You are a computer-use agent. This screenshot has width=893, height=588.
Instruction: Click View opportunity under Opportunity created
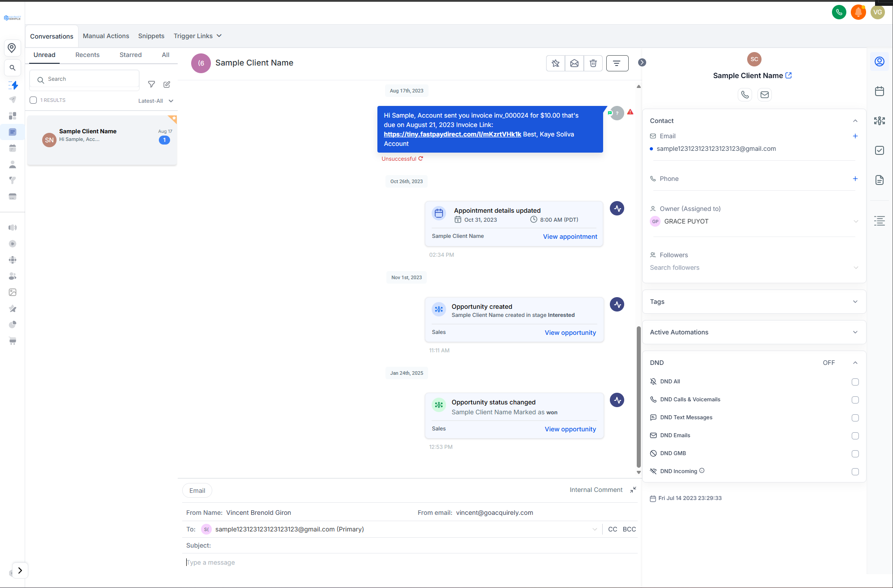click(570, 333)
